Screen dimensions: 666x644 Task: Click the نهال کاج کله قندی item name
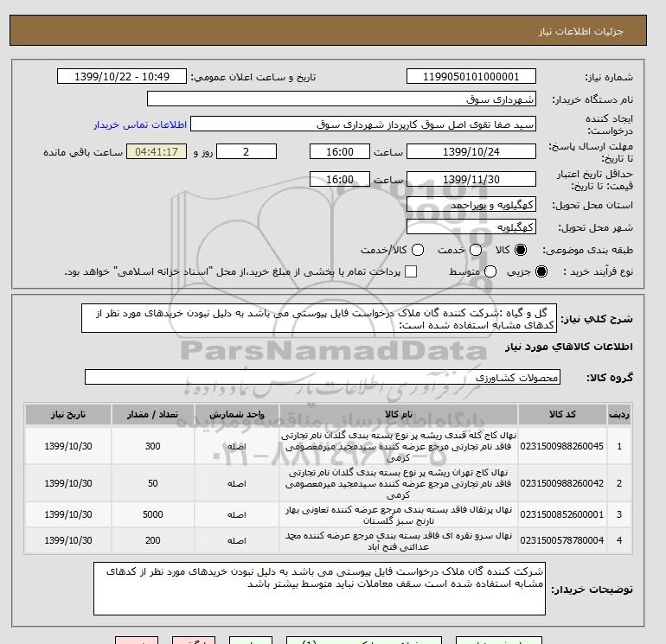pos(399,446)
